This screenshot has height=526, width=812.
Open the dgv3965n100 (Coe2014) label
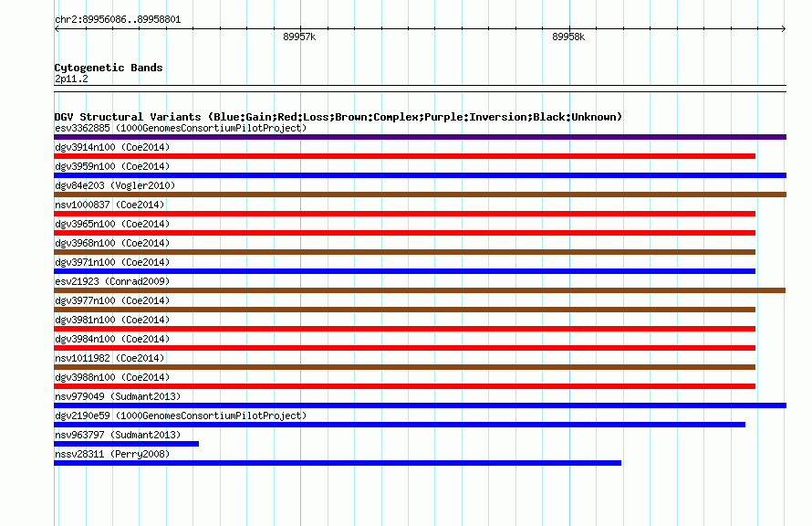point(112,224)
